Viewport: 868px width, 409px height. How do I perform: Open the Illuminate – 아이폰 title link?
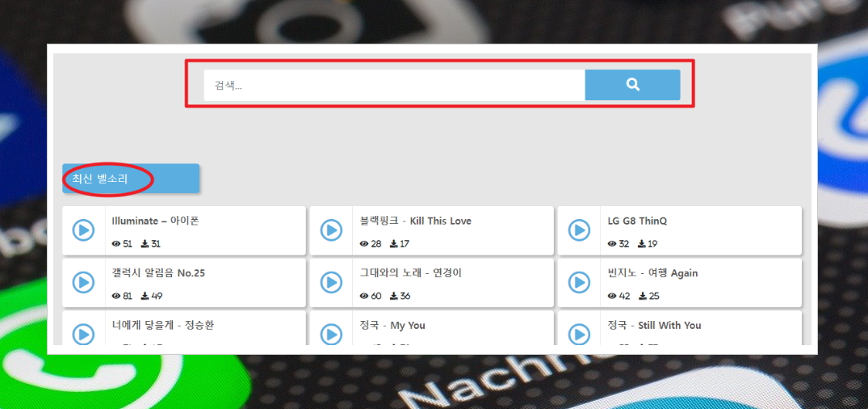click(155, 221)
